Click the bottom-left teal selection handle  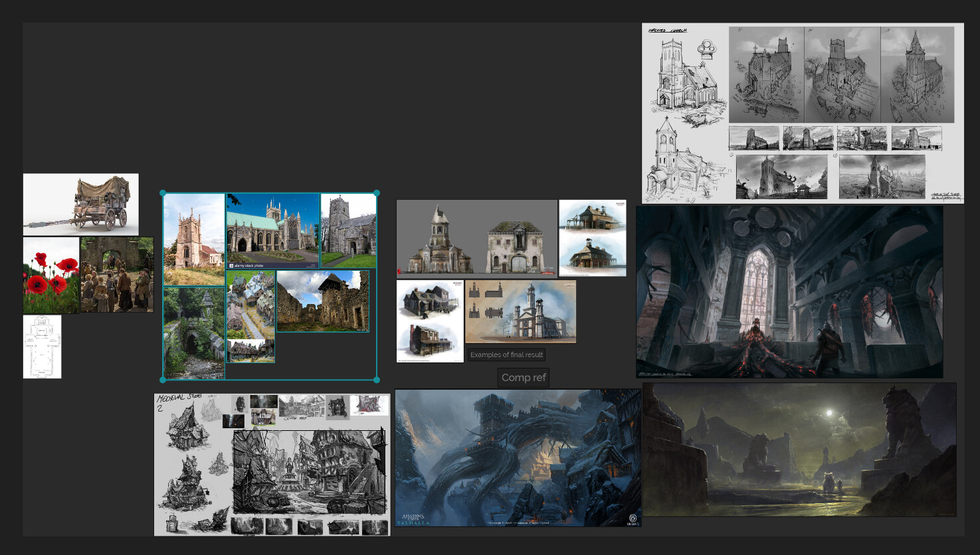pyautogui.click(x=163, y=380)
